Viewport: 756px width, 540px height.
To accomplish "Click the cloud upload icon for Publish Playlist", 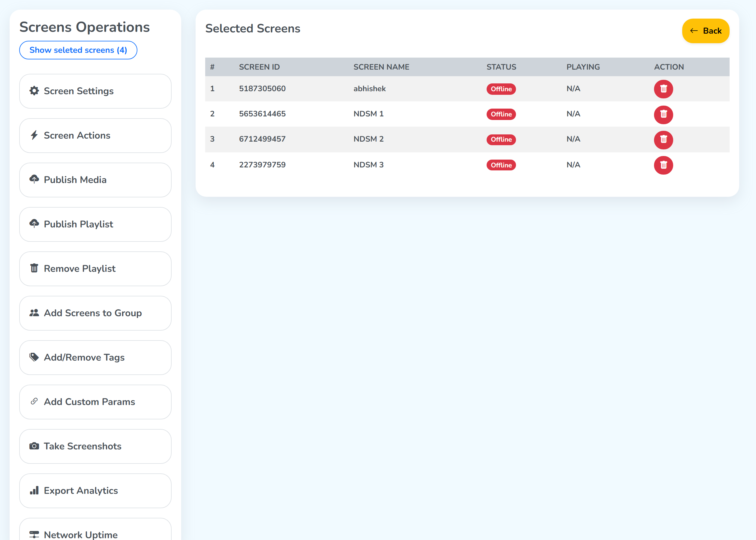I will coord(34,223).
